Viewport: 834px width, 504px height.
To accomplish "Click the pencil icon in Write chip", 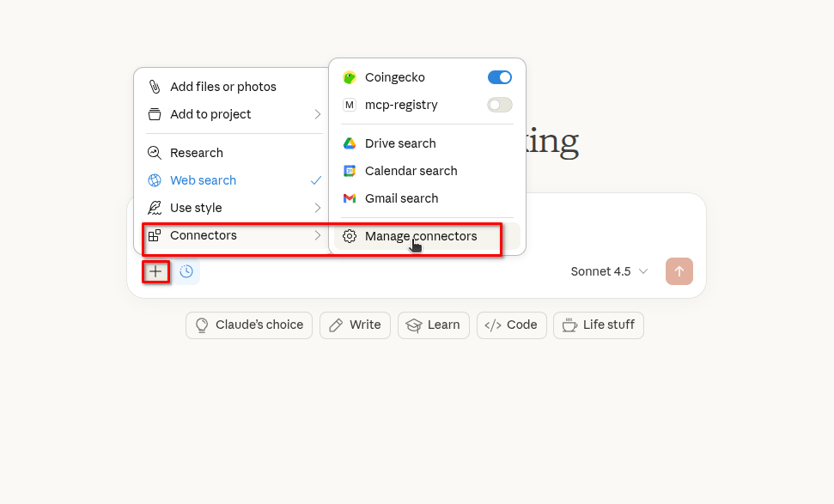I will (336, 325).
